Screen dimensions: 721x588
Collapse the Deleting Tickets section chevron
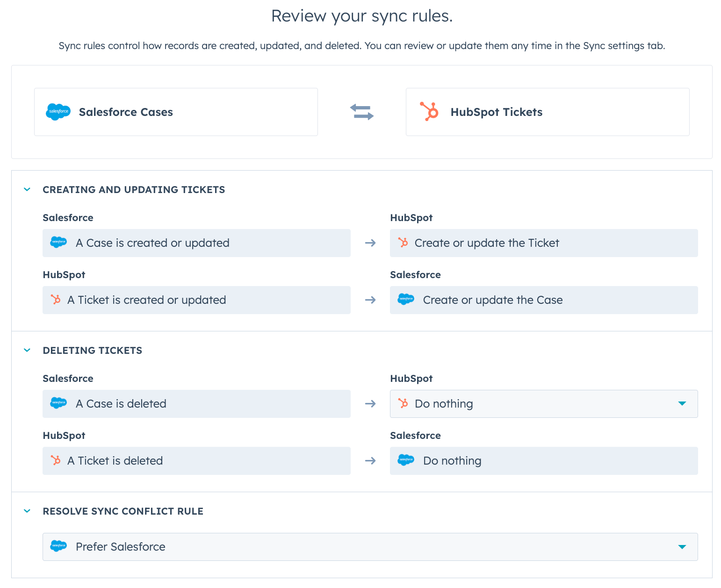point(27,350)
